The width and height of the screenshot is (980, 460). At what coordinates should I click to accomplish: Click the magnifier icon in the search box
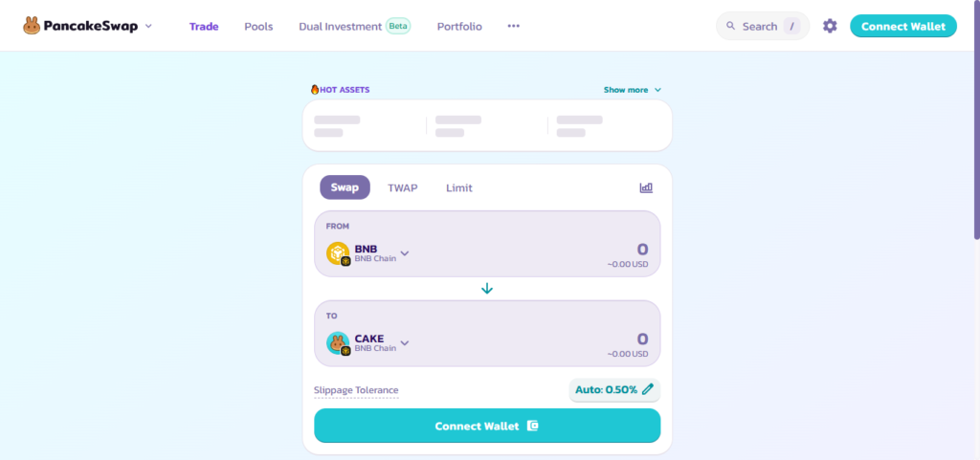pos(730,26)
